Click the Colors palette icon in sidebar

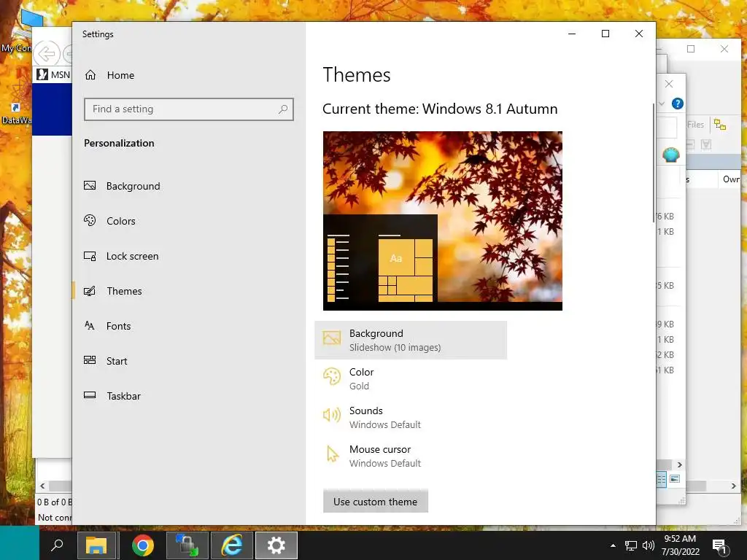point(90,220)
